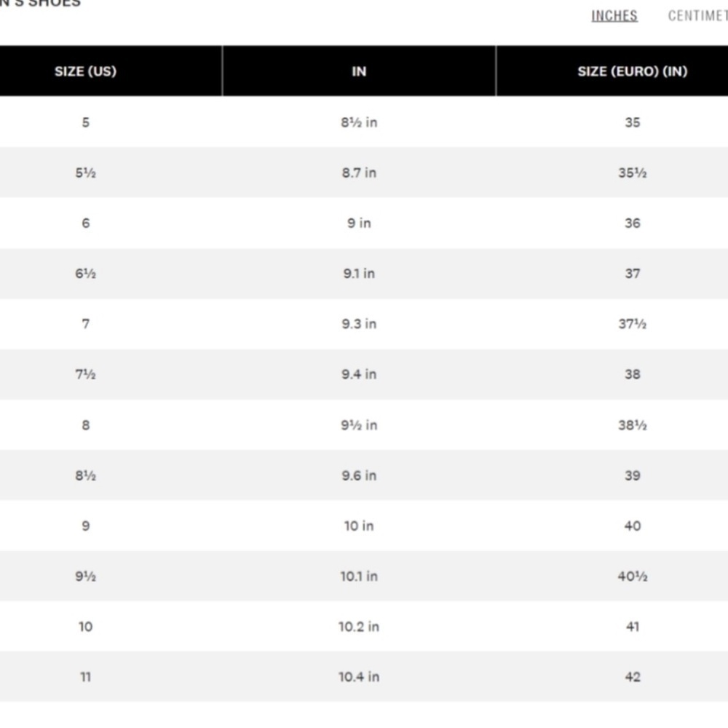Image resolution: width=728 pixels, height=728 pixels.
Task: Select the 8.7 in measurement cell
Action: [x=359, y=173]
